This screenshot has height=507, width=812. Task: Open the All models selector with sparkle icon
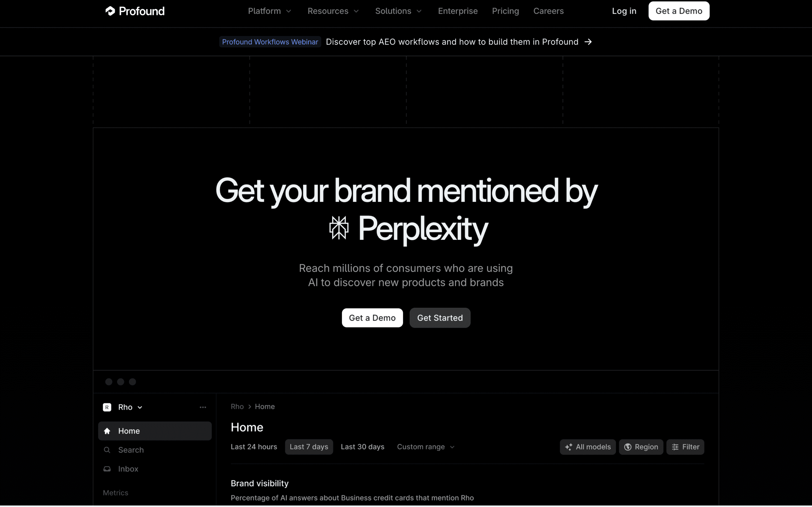pyautogui.click(x=587, y=447)
